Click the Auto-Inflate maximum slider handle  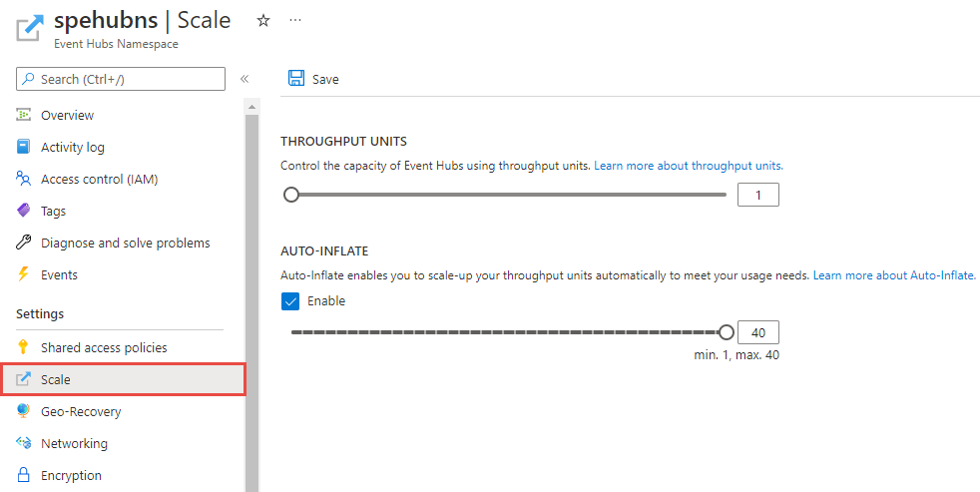(x=727, y=332)
